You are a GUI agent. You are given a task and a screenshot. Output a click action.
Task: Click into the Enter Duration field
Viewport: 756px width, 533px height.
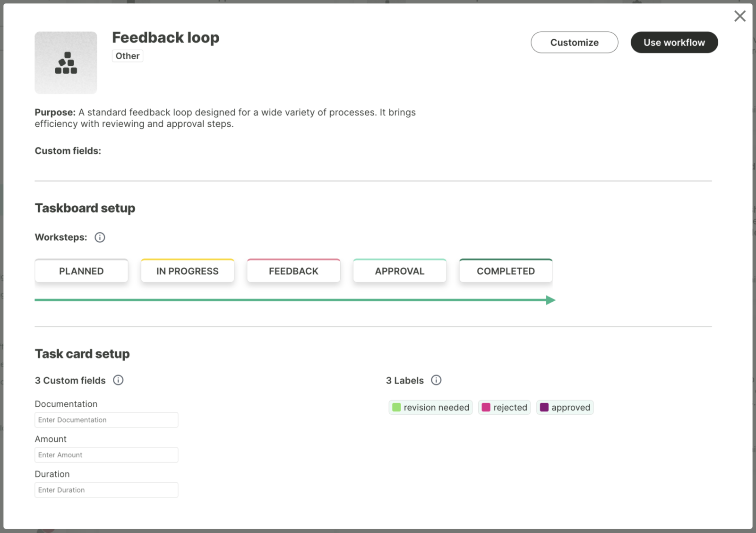(106, 490)
